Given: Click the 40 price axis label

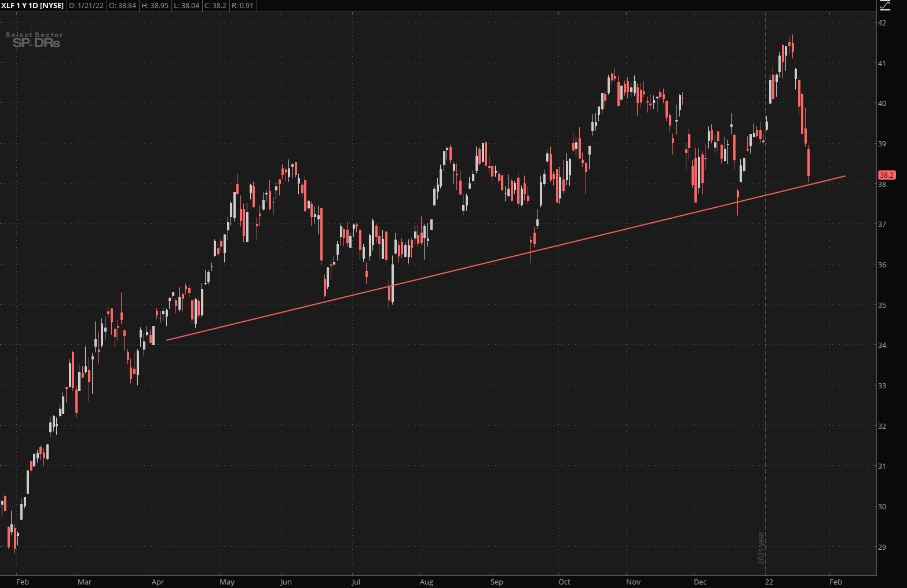Looking at the screenshot, I should (x=882, y=104).
